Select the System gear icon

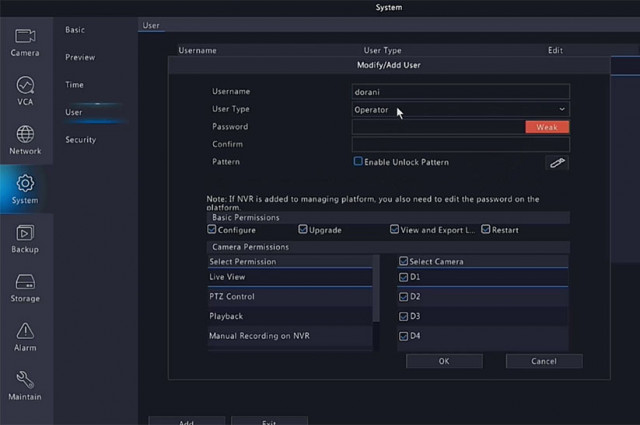25,183
